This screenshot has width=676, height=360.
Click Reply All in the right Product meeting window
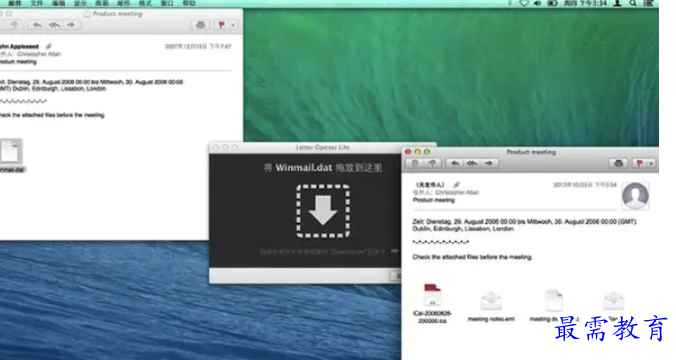(x=472, y=163)
